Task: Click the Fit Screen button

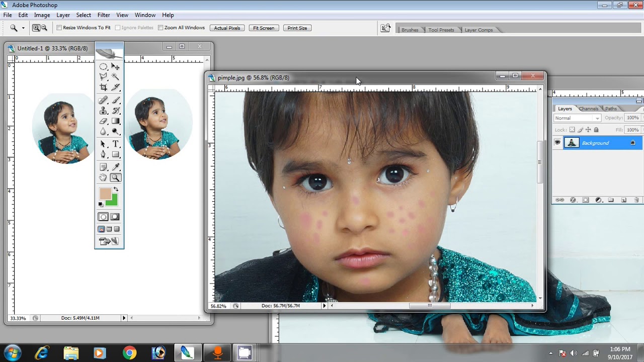Action: (264, 28)
